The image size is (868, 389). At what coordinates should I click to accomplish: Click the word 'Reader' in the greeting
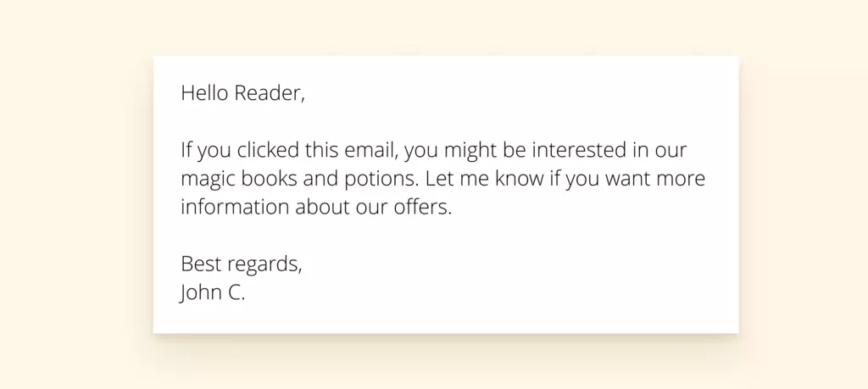coord(267,93)
